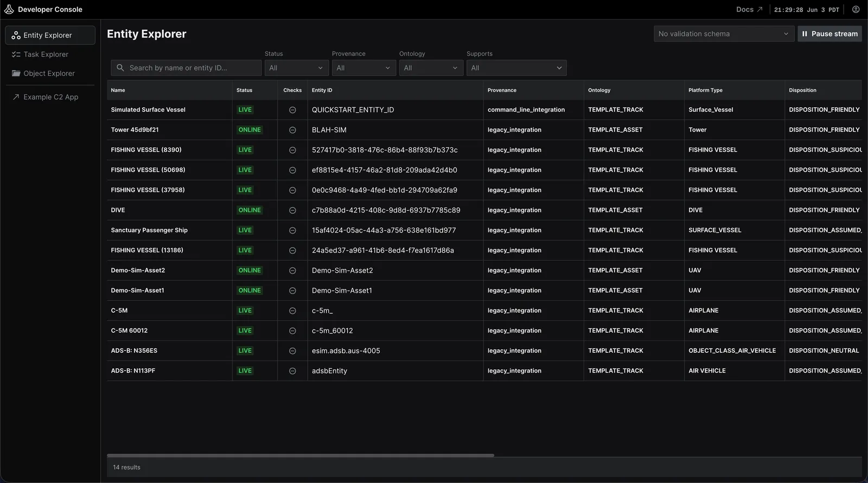This screenshot has width=868, height=483.
Task: Expand the No validation schema dropdown
Action: [x=724, y=34]
